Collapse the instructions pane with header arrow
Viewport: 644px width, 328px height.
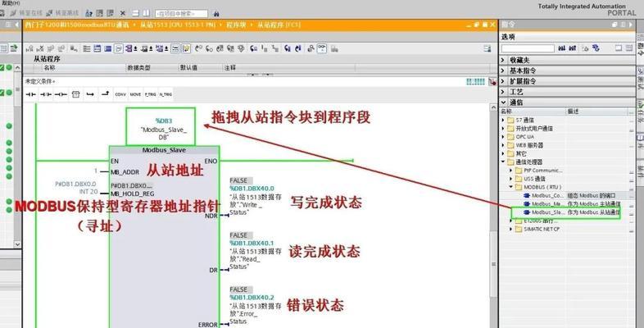click(x=631, y=25)
